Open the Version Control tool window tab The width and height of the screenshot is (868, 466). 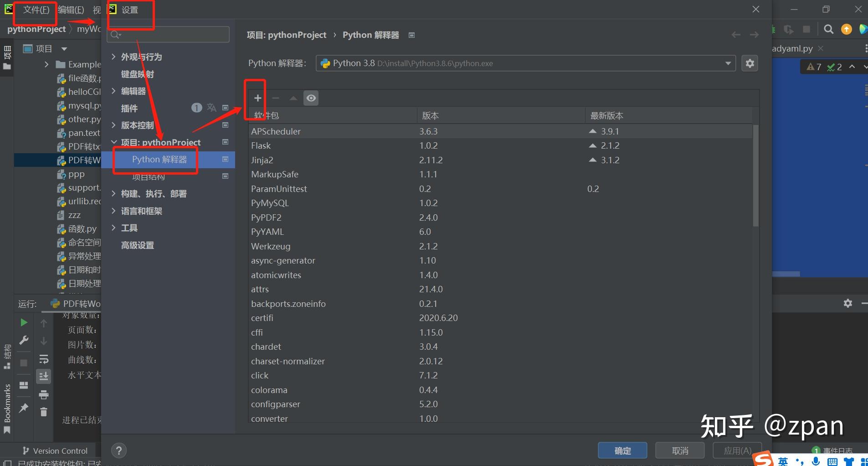click(x=55, y=450)
